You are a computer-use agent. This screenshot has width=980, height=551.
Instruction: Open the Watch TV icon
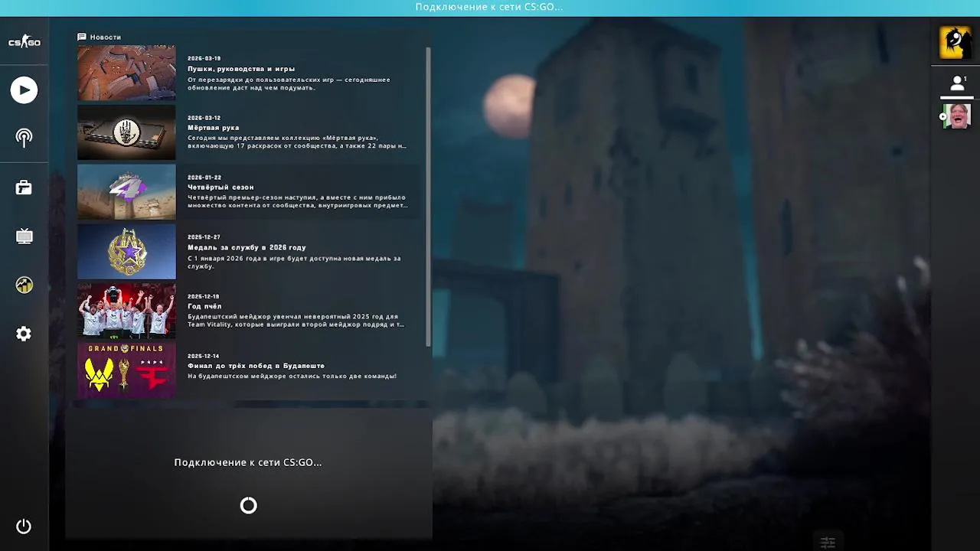24,236
